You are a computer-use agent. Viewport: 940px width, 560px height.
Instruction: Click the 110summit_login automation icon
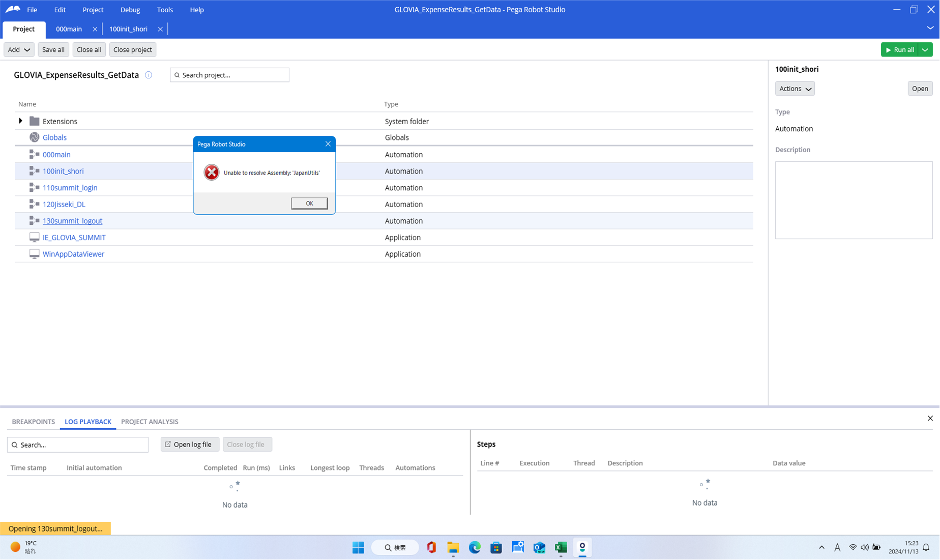tap(35, 188)
